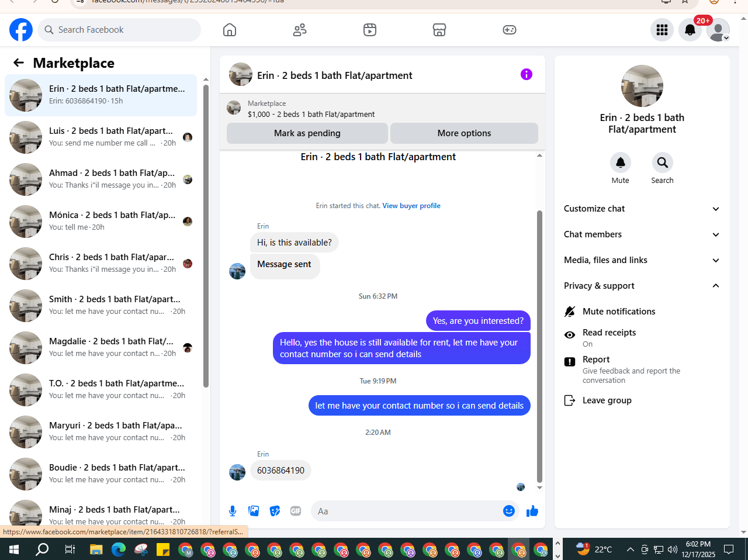
Task: Show hidden system tray icons chevron
Action: coord(630,549)
